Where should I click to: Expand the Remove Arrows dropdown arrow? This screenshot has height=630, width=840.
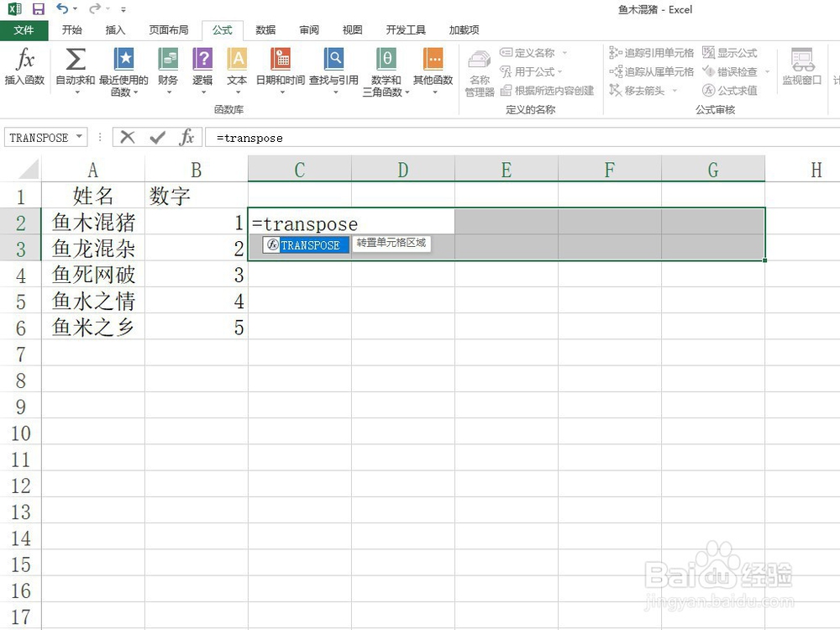pos(675,91)
